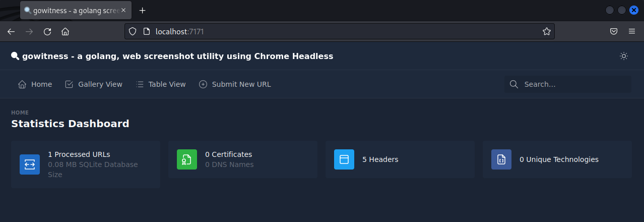This screenshot has width=644, height=222.
Task: Close the gowitness browser tab
Action: [123, 10]
